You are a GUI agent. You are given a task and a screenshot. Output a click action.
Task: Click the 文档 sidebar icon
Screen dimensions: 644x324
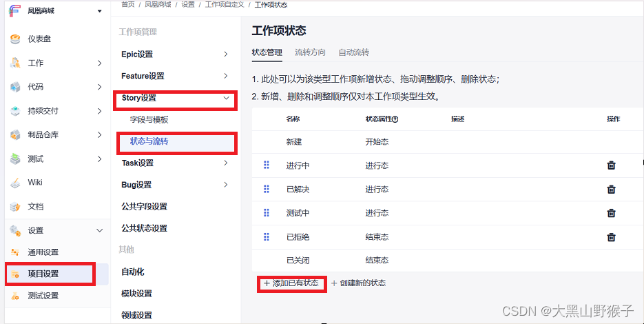click(x=15, y=206)
